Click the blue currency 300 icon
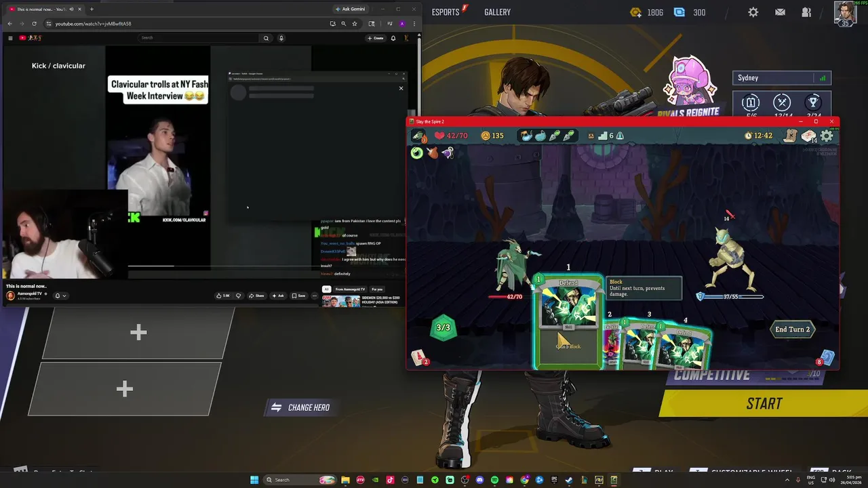 [x=679, y=12]
